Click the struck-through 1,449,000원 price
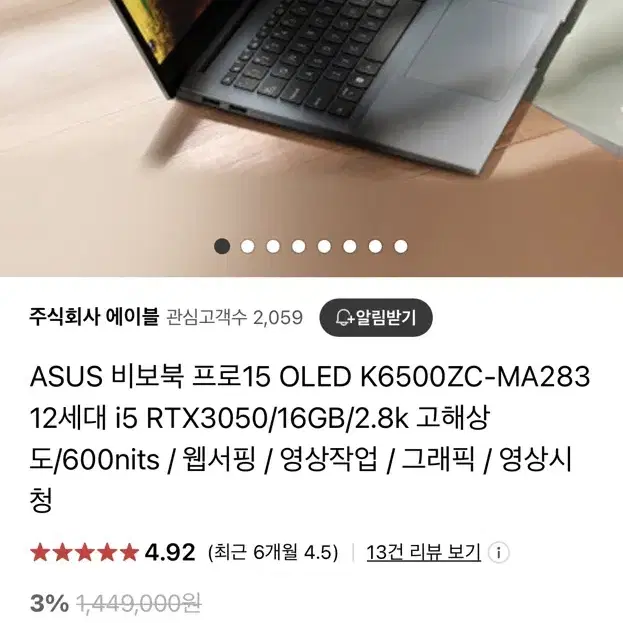The width and height of the screenshot is (623, 623). pos(139,604)
